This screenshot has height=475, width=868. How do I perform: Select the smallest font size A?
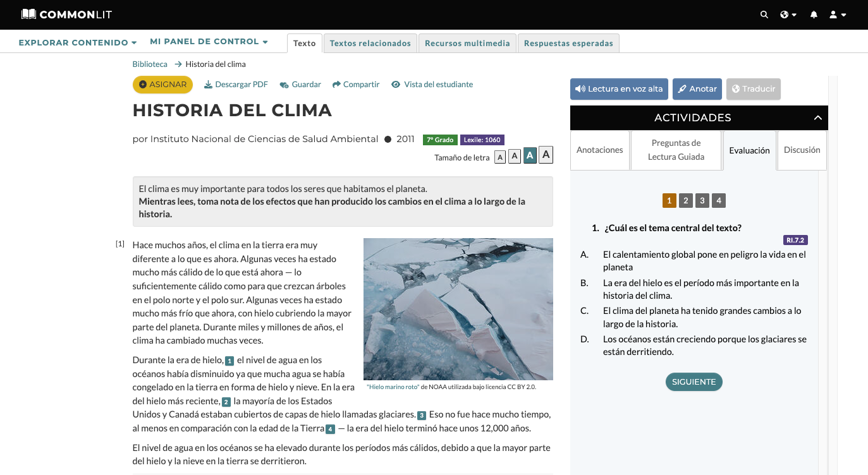(x=500, y=157)
